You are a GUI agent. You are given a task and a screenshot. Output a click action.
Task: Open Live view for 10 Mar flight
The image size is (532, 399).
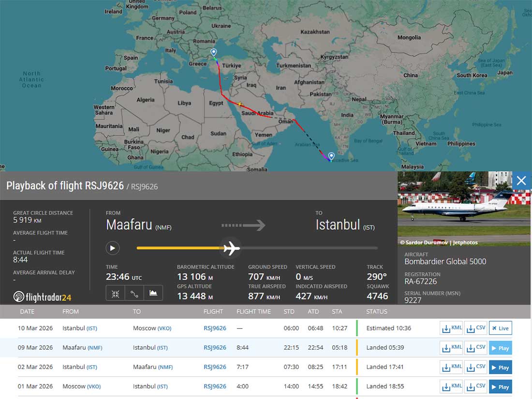pyautogui.click(x=501, y=328)
